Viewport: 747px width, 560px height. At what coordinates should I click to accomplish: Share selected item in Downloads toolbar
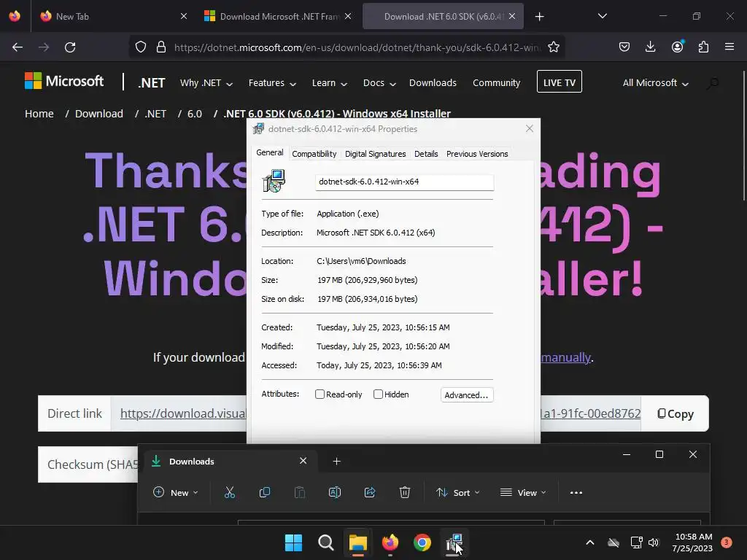pyautogui.click(x=370, y=492)
